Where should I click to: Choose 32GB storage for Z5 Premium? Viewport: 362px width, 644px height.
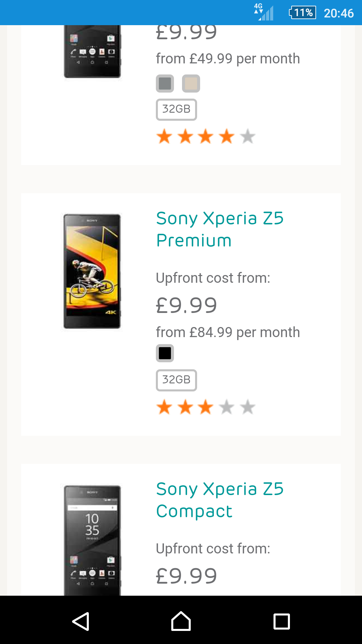(176, 380)
